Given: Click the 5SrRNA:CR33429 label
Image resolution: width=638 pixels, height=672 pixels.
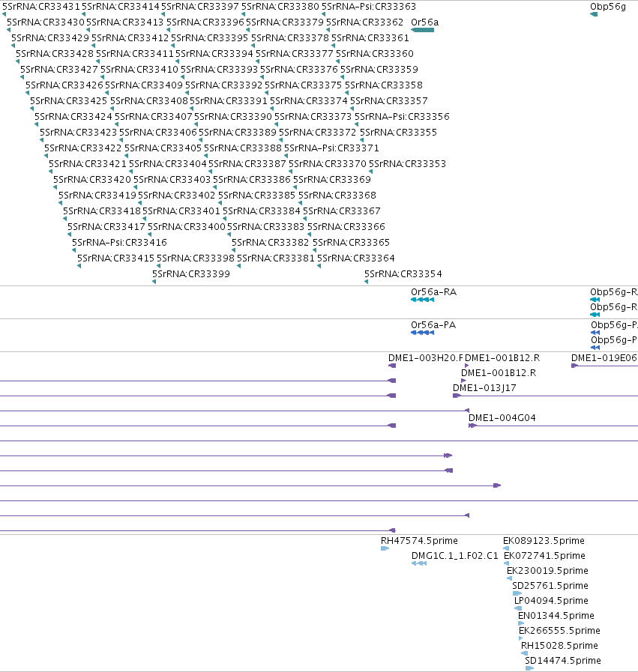Looking at the screenshot, I should coord(50,37).
